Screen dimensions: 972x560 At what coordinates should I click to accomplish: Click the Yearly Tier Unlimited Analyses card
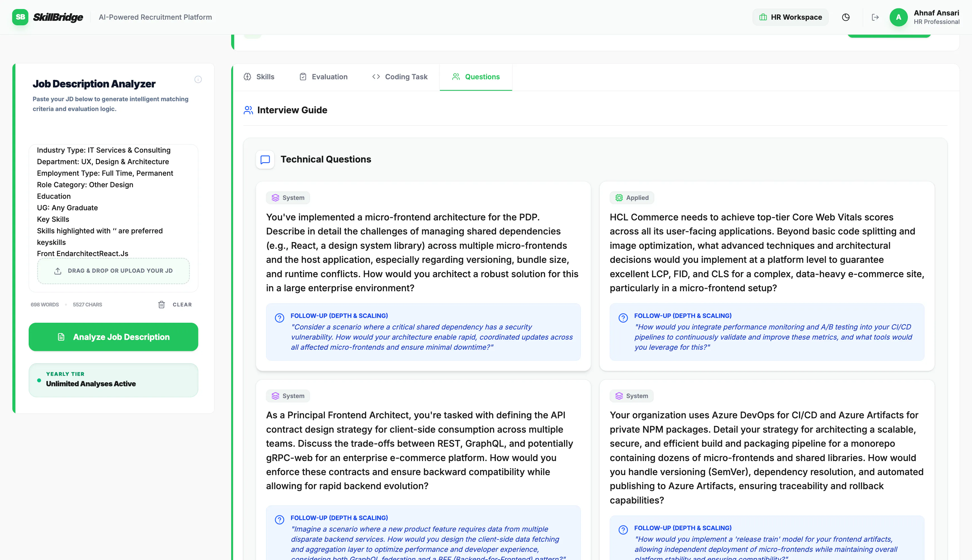[x=113, y=380]
